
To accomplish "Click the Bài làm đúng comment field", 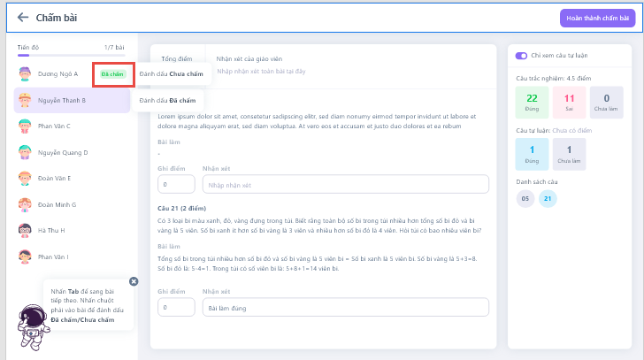I will pyautogui.click(x=345, y=307).
